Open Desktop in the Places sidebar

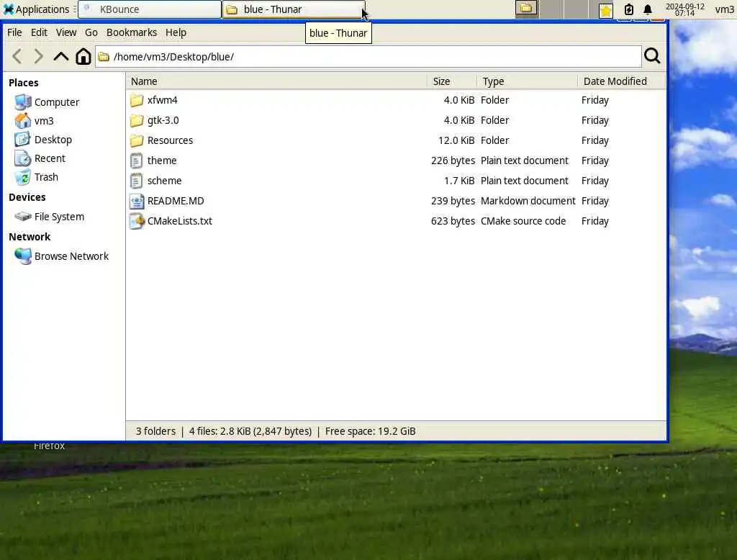click(x=43, y=140)
